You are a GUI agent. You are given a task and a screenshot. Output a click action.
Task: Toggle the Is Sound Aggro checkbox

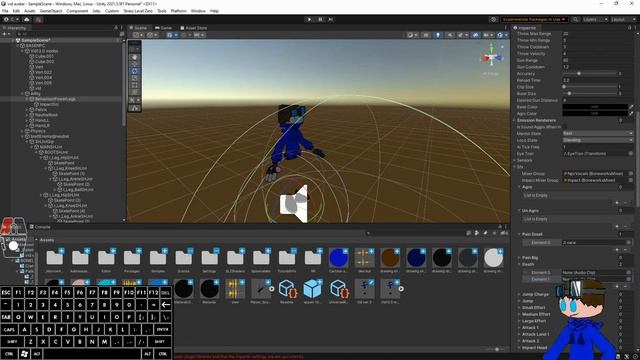565,127
